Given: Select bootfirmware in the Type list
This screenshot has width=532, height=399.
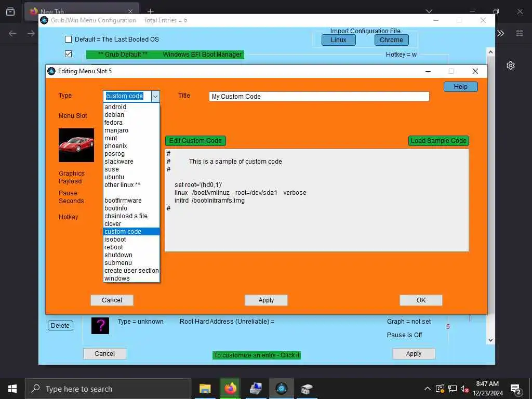Looking at the screenshot, I should [x=131, y=201].
